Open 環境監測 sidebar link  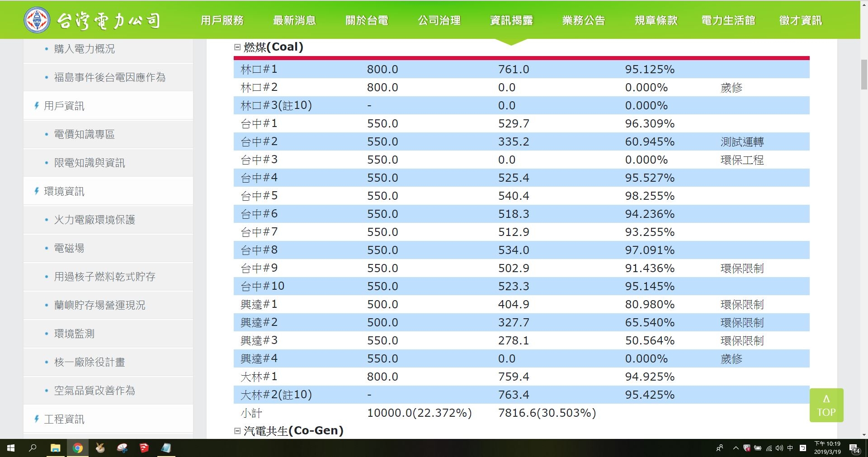74,334
